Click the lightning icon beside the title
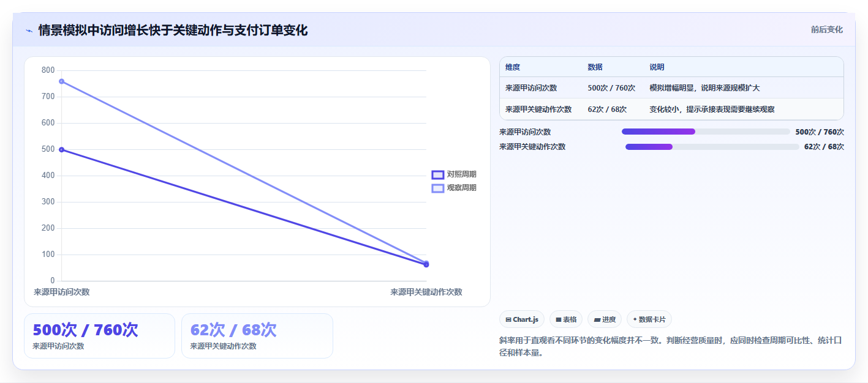The height and width of the screenshot is (383, 868). tap(29, 30)
